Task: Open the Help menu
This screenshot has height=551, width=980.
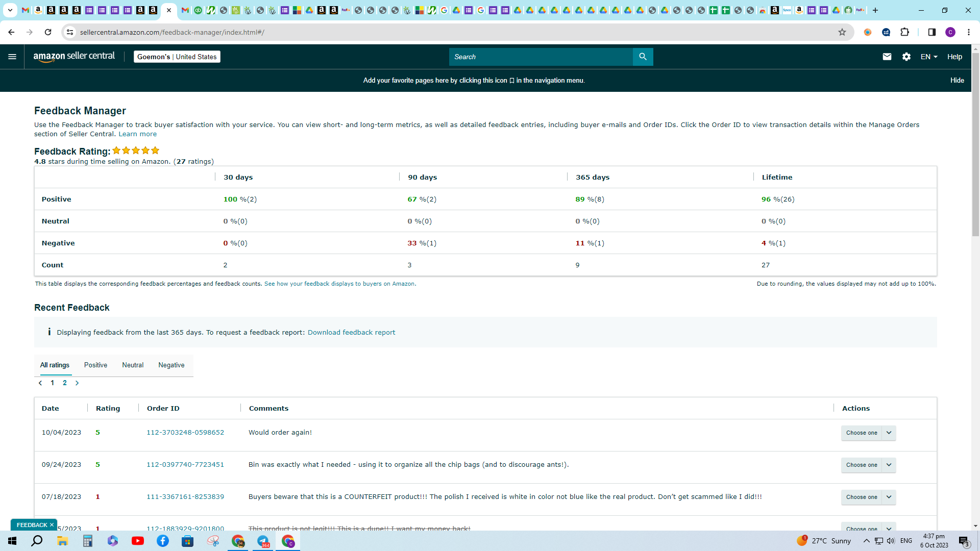Action: coord(954,57)
